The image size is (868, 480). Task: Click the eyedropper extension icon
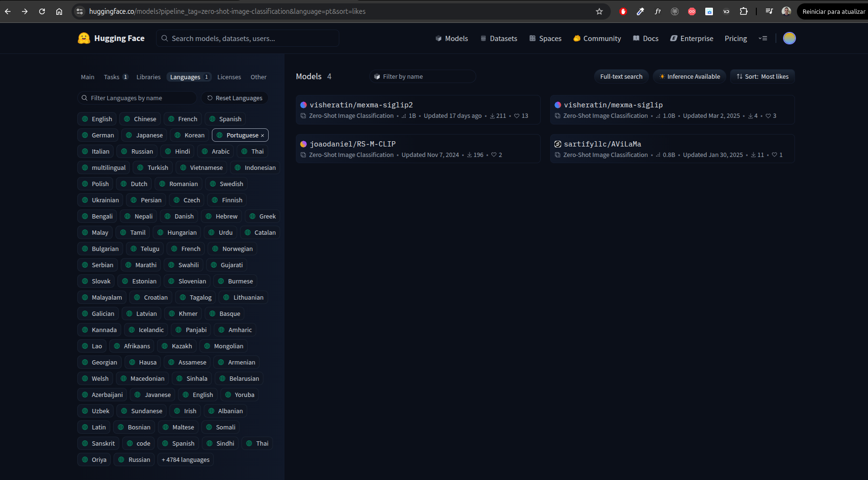[x=640, y=11]
